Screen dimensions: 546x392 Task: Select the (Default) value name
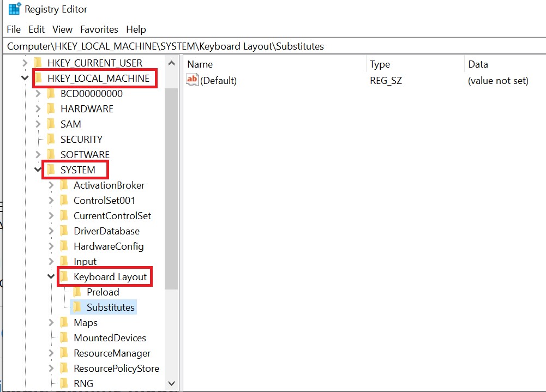218,81
